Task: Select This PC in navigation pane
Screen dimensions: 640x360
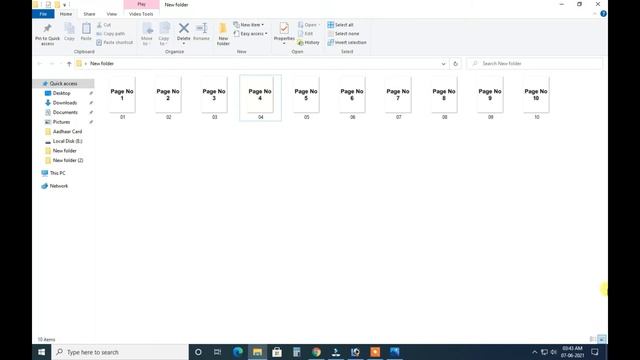Action: 58,173
